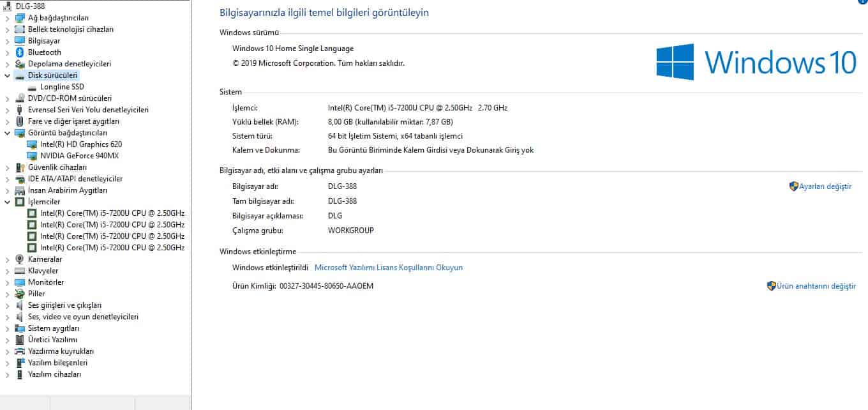Click the Kameralar camera icon
Screen dimensions: 868x410
tap(20, 259)
